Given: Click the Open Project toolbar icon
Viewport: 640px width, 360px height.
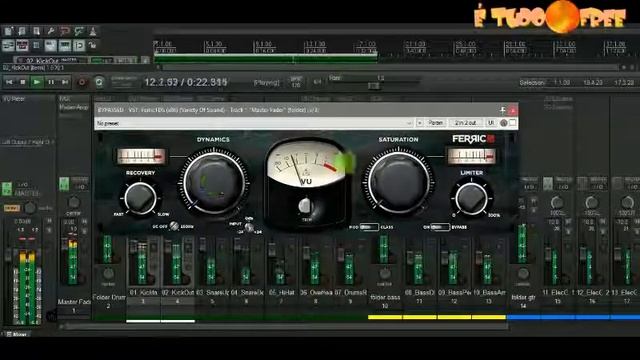Looking at the screenshot, I should tap(22, 31).
